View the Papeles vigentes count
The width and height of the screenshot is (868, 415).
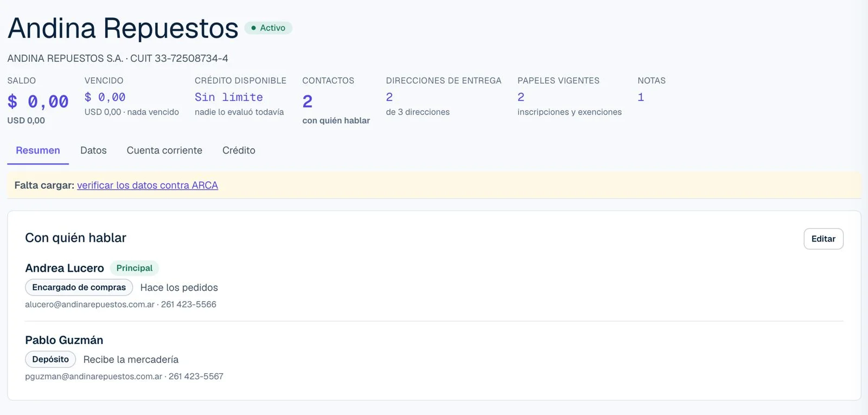pos(521,97)
